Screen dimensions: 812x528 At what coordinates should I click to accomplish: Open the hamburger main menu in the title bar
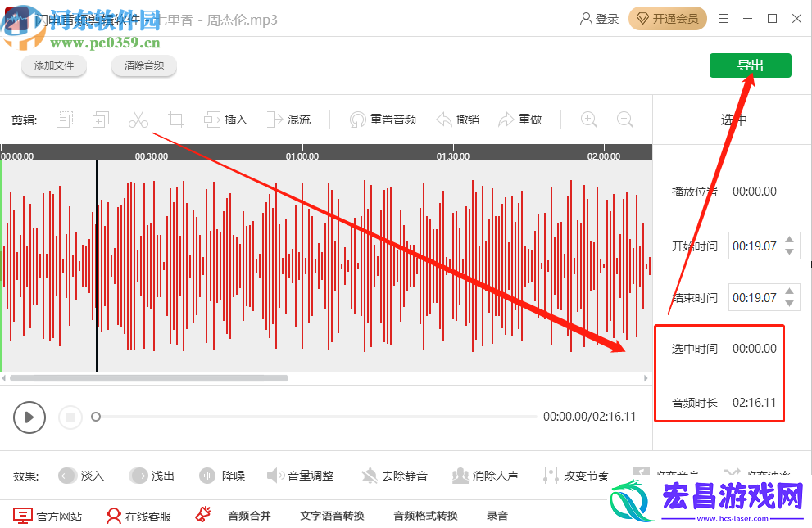pyautogui.click(x=723, y=19)
